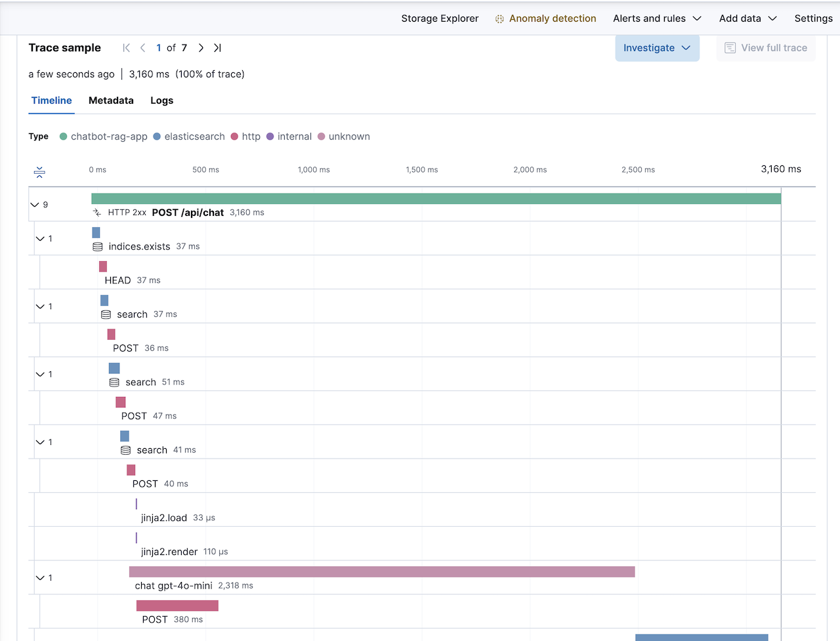Click database icon next to indices.exists
Screen dimensions: 840x641
pos(98,247)
